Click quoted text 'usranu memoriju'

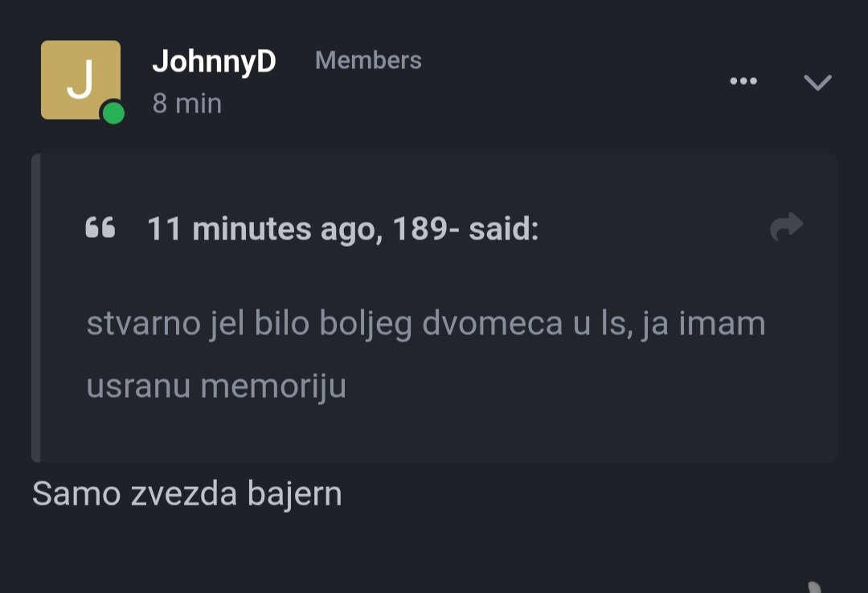(216, 386)
